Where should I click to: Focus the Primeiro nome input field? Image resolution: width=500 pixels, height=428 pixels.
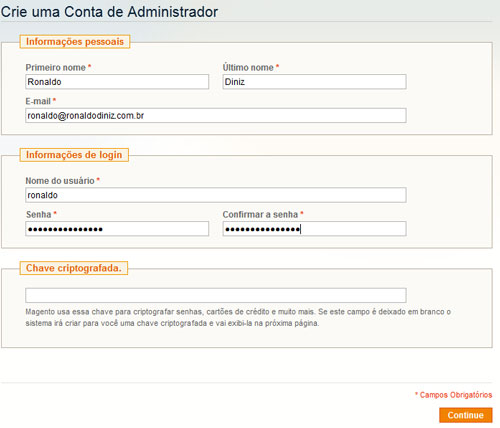[117, 82]
